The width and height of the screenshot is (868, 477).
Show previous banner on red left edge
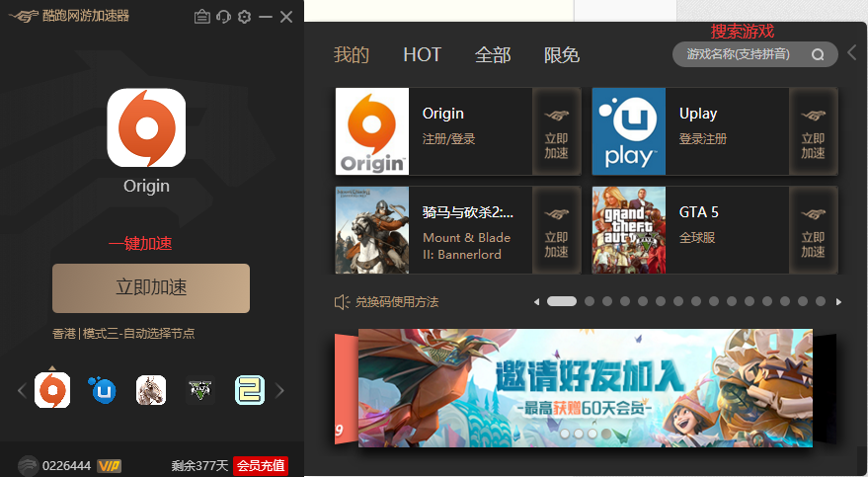(x=346, y=389)
